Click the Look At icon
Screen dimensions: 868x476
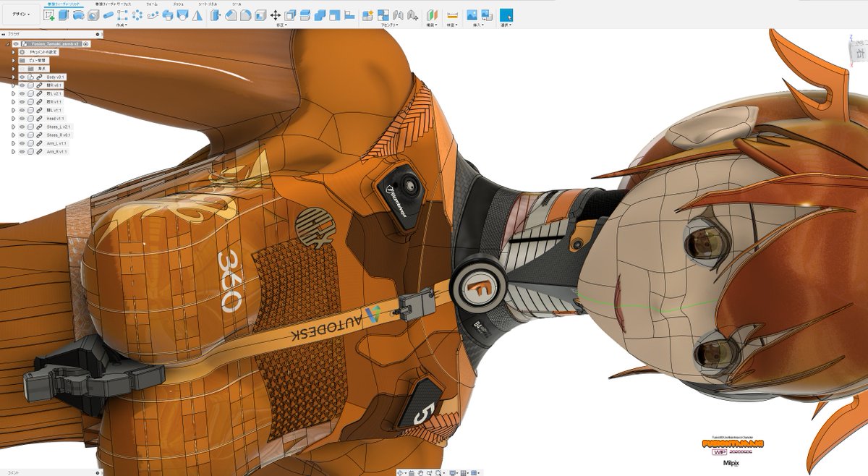pos(412,472)
